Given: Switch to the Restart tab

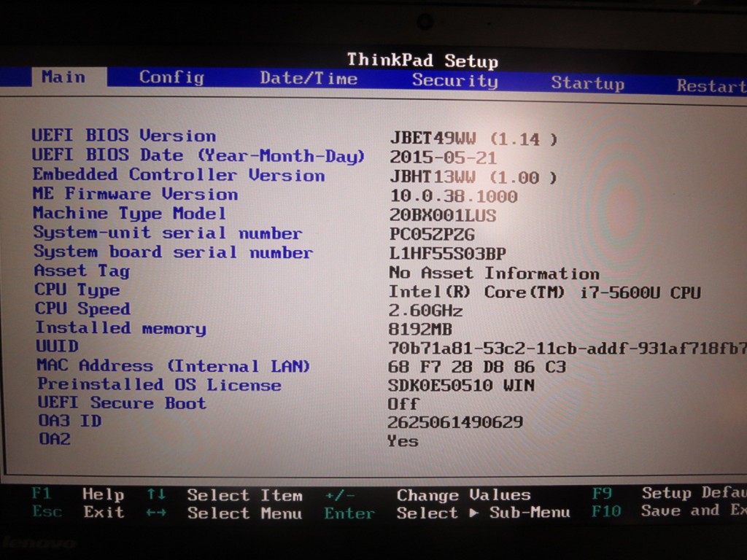Looking at the screenshot, I should (x=711, y=86).
